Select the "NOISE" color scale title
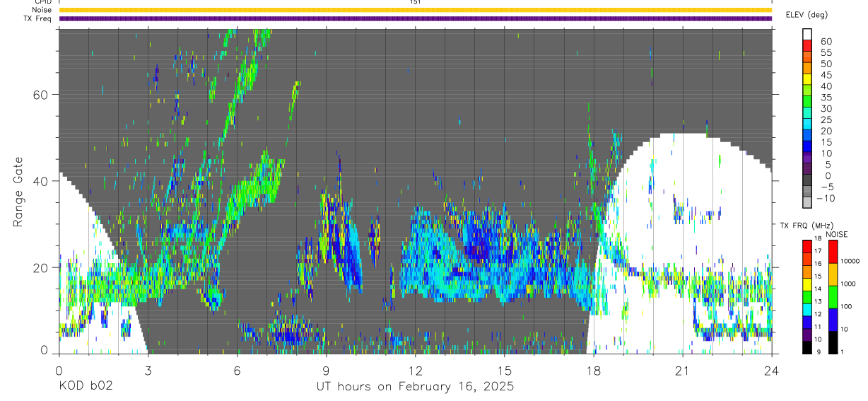 click(836, 235)
